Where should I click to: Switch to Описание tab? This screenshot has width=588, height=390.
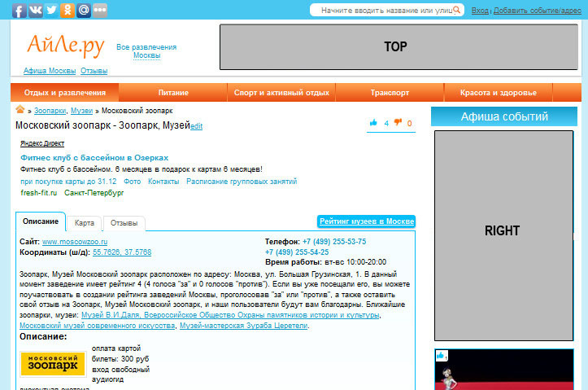[41, 221]
